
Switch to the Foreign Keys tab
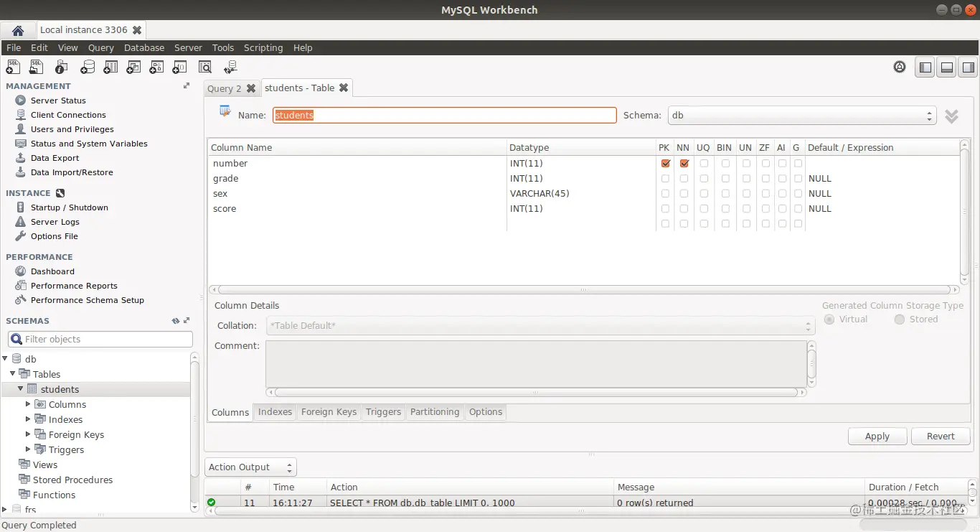coord(329,412)
